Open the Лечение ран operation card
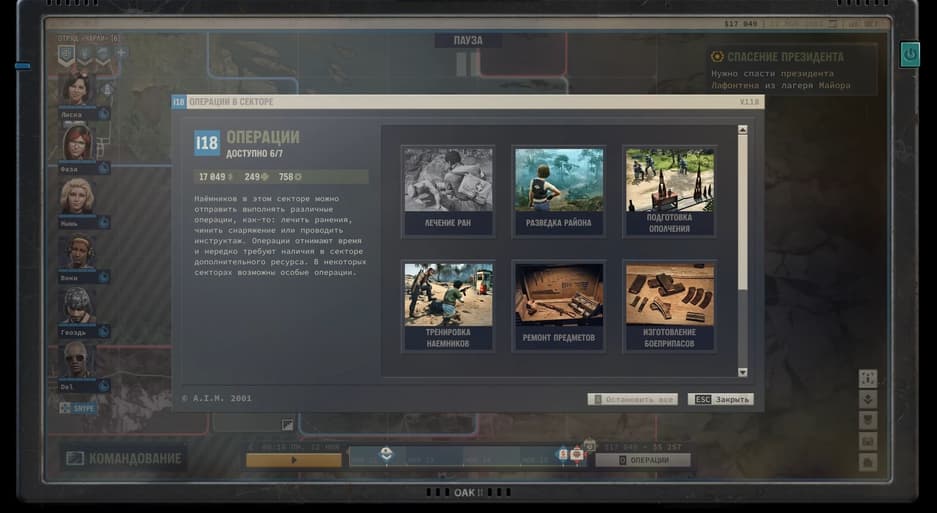This screenshot has width=937, height=513. tap(448, 191)
